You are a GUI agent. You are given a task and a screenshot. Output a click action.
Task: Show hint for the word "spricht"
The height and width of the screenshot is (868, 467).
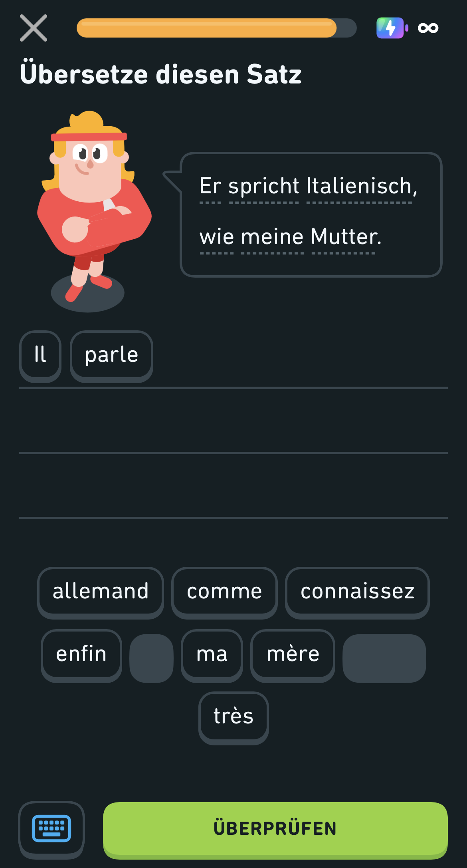(x=264, y=187)
